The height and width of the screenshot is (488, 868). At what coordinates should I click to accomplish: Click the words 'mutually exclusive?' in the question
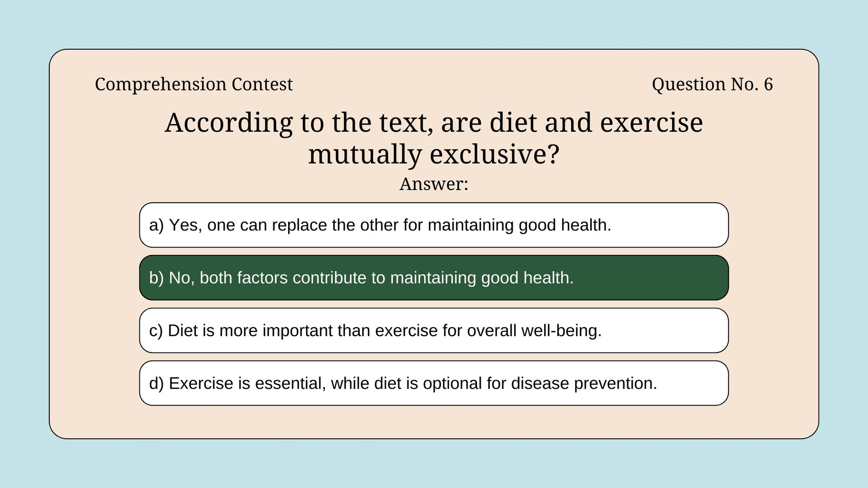tap(434, 154)
